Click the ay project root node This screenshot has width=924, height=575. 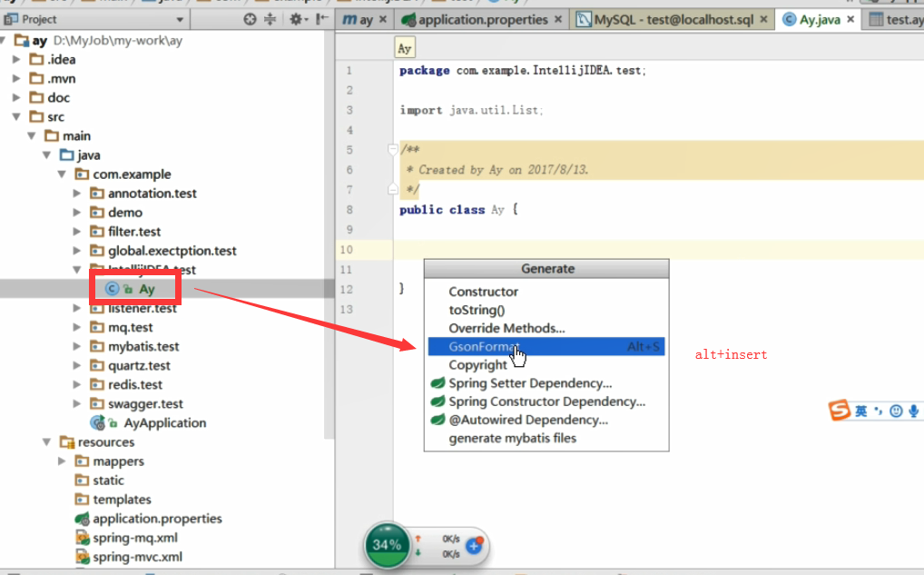(39, 41)
